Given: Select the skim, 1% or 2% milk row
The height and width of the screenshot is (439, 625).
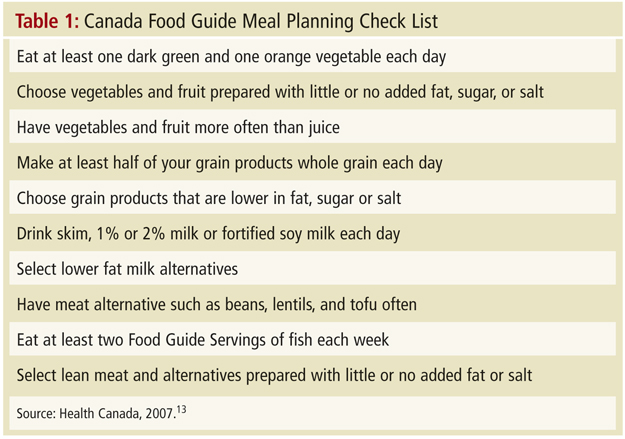Looking at the screenshot, I should (312, 233).
